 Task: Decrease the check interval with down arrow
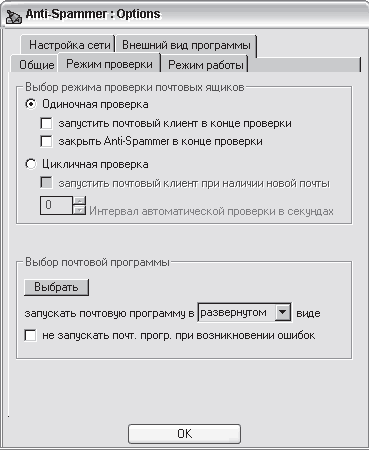[x=79, y=210]
